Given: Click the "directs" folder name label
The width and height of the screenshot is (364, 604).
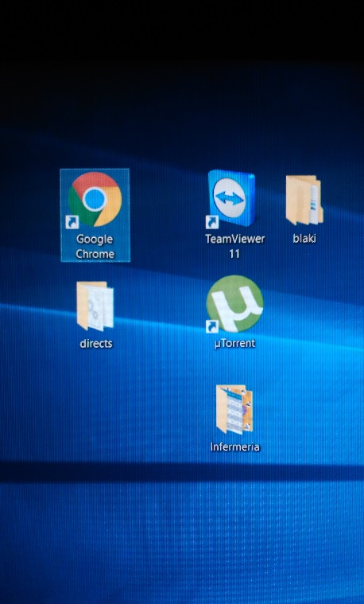Looking at the screenshot, I should coord(96,343).
